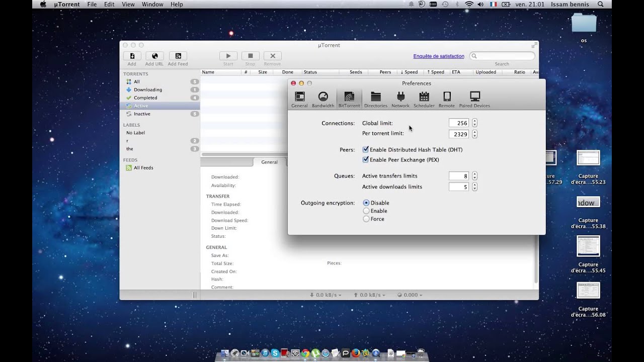The height and width of the screenshot is (362, 644).
Task: Select the Inactive sidebar category
Action: coord(159,114)
